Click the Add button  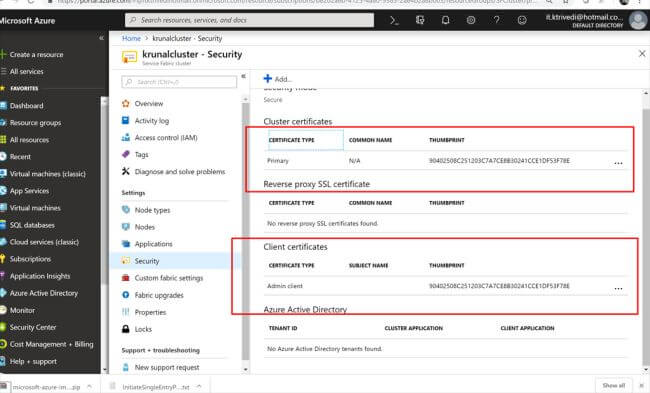click(x=277, y=79)
